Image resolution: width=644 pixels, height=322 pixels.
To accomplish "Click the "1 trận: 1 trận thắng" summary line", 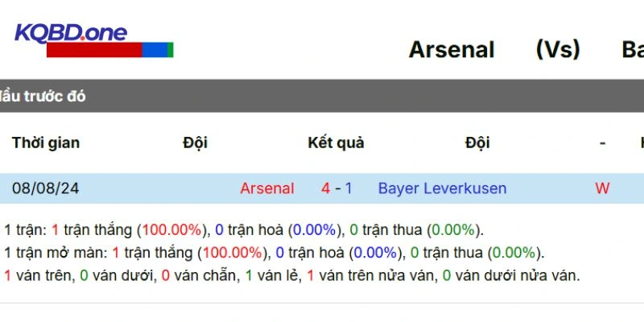I will click(x=244, y=229).
